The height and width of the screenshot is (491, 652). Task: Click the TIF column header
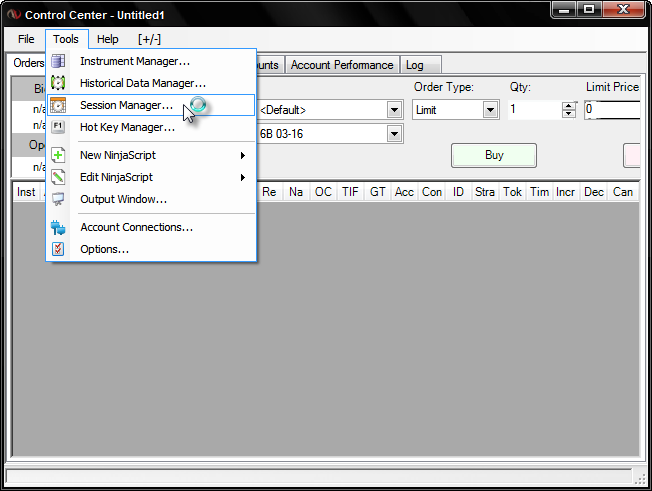point(350,192)
